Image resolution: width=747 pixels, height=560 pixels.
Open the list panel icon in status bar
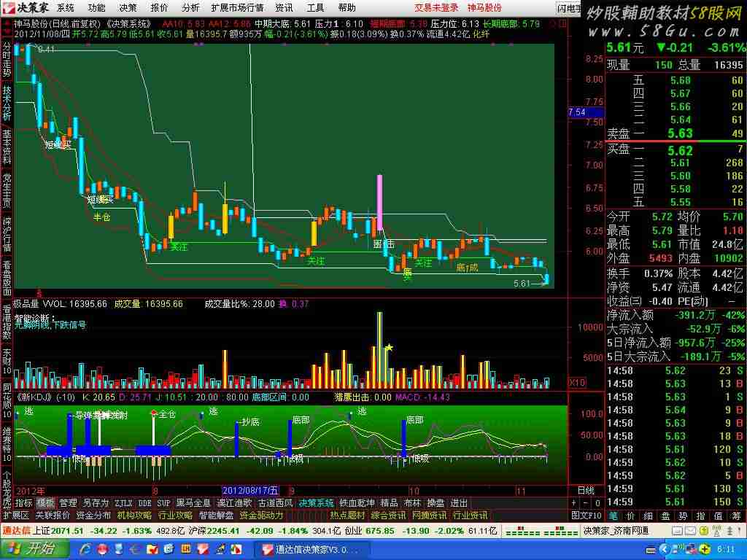pos(678,531)
